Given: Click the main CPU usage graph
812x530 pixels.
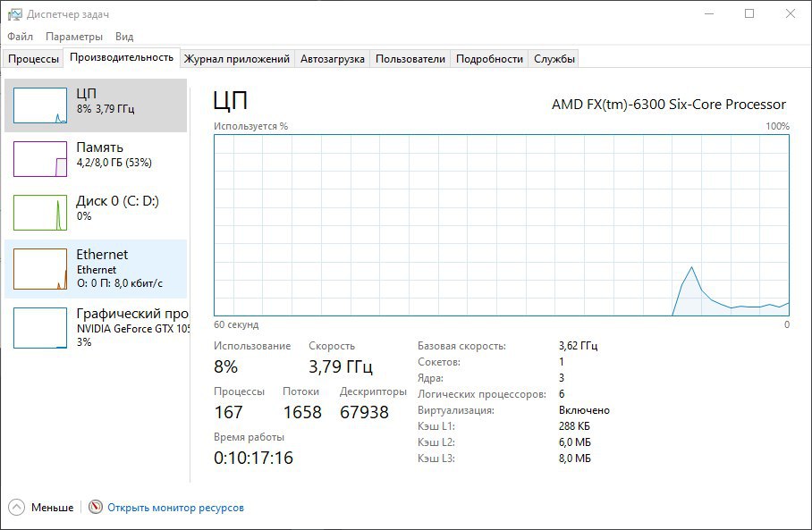Looking at the screenshot, I should click(502, 225).
